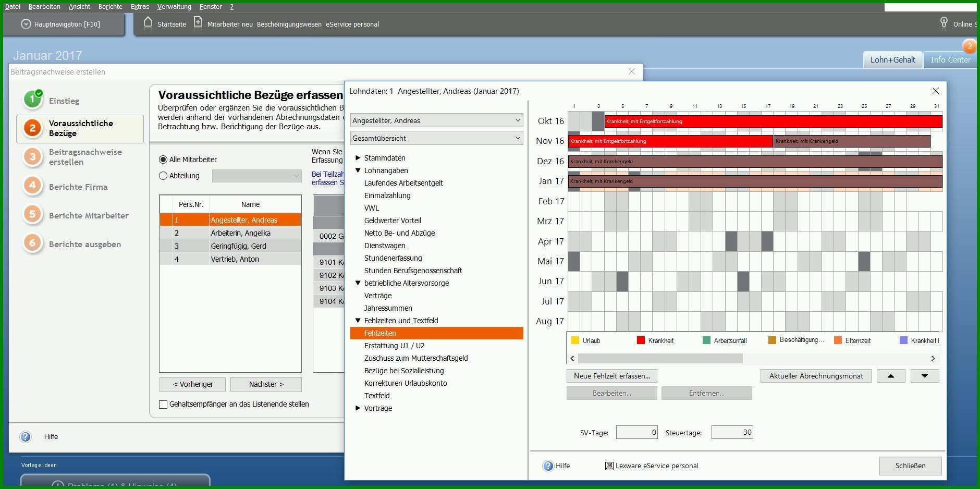Image resolution: width=980 pixels, height=489 pixels.
Task: Click Neue Fehlzeit erfassen button
Action: pyautogui.click(x=612, y=376)
